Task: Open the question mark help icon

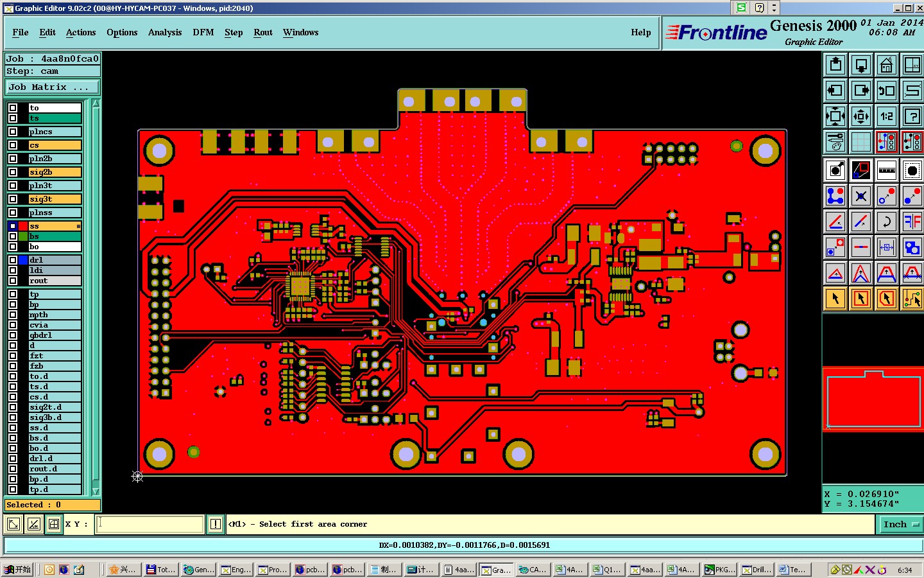Action: coord(912,116)
